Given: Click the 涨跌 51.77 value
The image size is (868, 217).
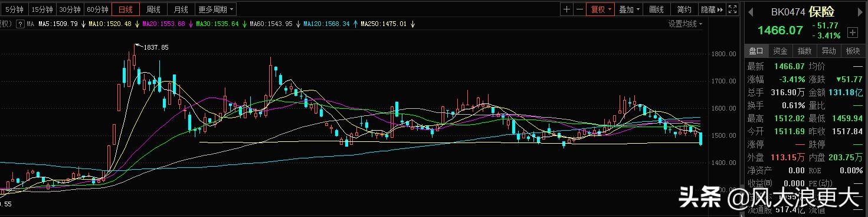Looking at the screenshot, I should 849,79.
